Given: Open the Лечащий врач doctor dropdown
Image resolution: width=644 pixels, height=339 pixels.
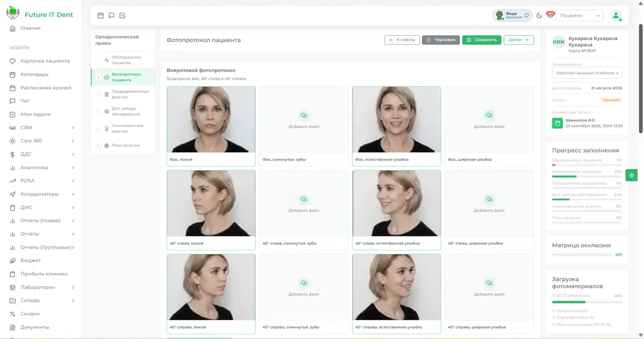Looking at the screenshot, I should tap(587, 73).
